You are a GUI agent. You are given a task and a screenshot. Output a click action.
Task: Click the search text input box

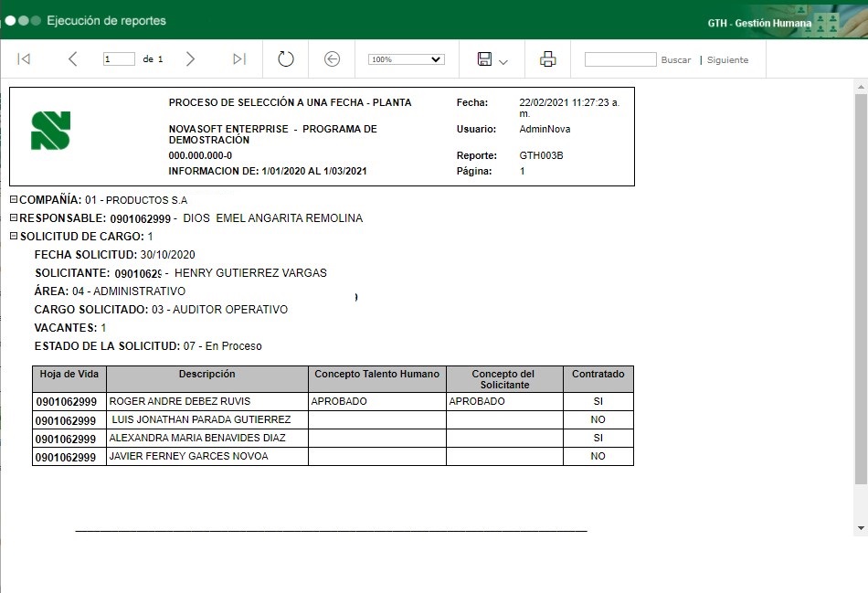point(620,59)
